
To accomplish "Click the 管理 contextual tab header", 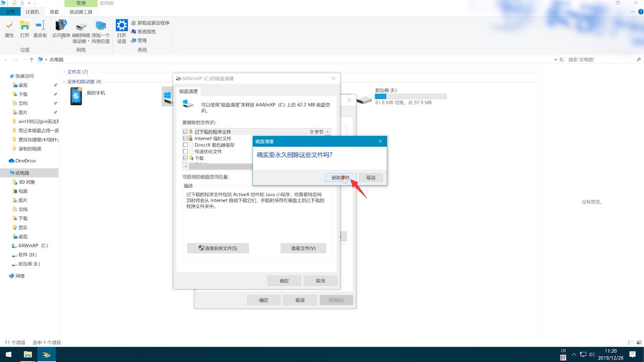I will pyautogui.click(x=81, y=3).
